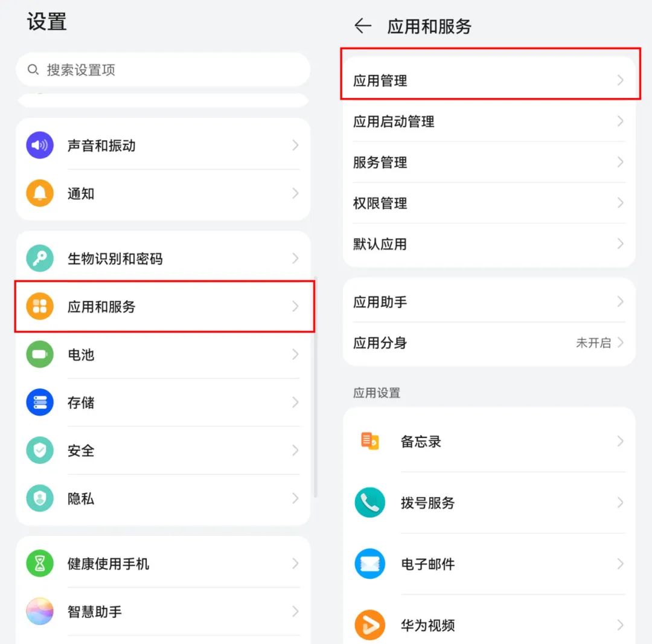
Task: Open 备忘录 notes app icon
Action: pyautogui.click(x=369, y=441)
